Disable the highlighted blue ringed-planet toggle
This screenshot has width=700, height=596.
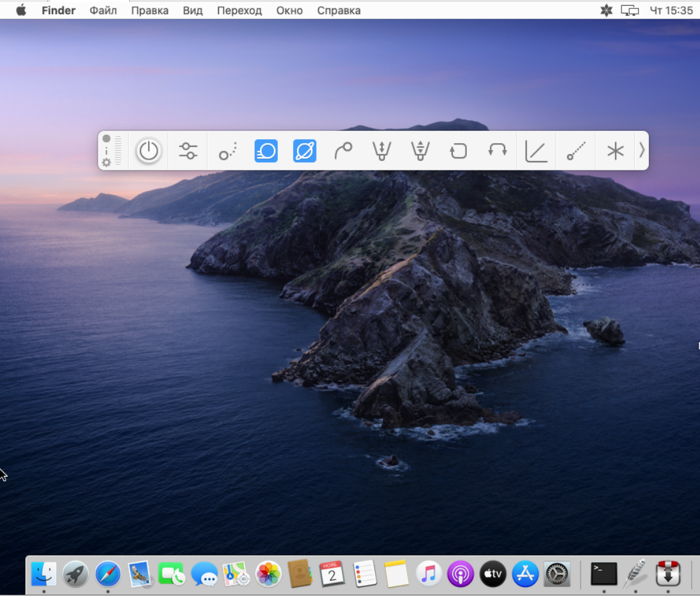(x=305, y=151)
